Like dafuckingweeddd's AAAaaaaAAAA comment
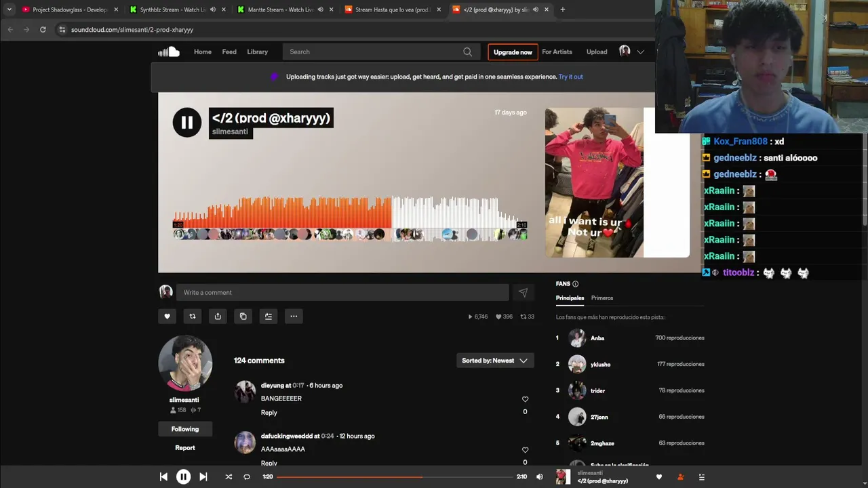 [525, 450]
